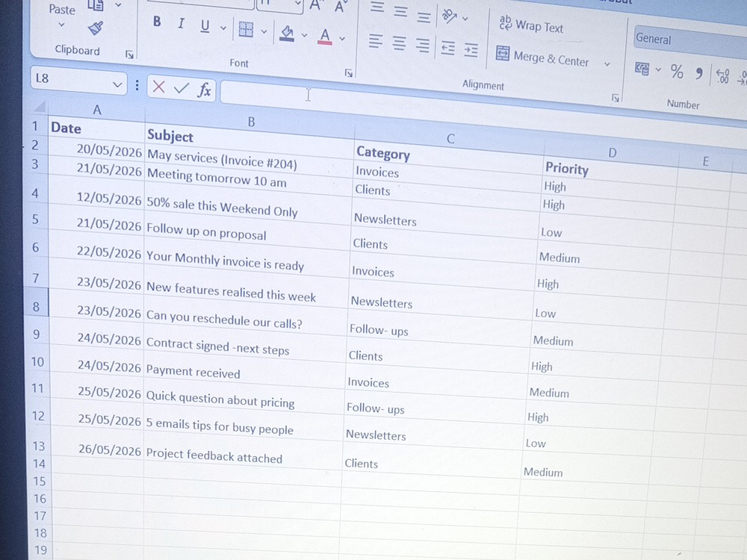Click the Increase Decimal icon

click(722, 75)
